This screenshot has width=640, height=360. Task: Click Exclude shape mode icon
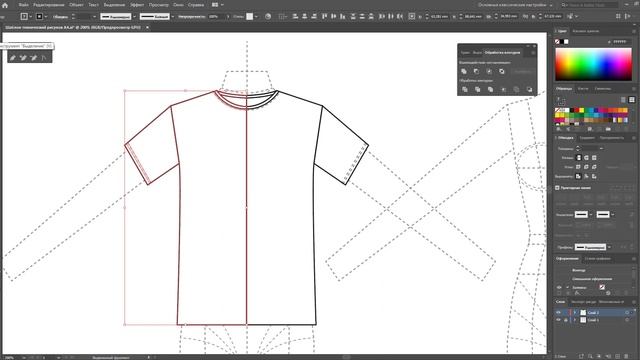(502, 71)
